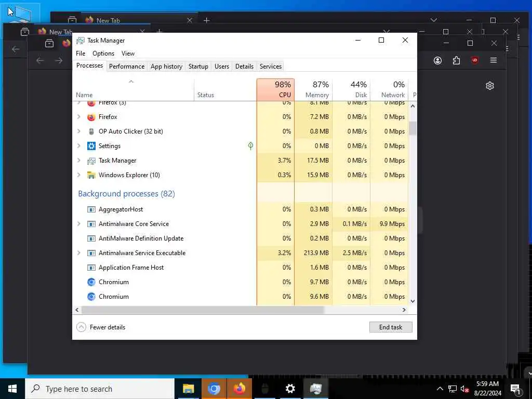Switch to the Performance tab
532x399 pixels.
click(x=127, y=66)
